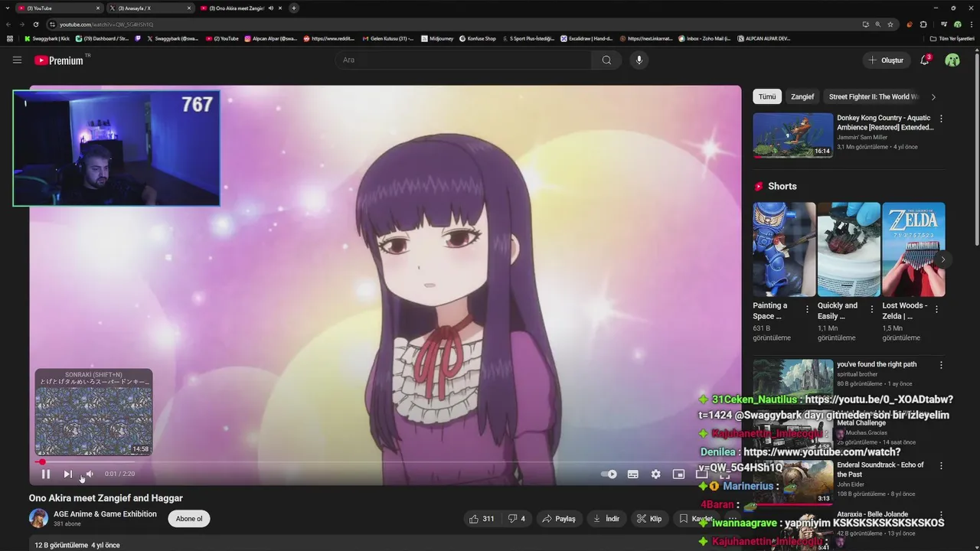
Task: Open you've found the right path video
Action: click(x=877, y=364)
